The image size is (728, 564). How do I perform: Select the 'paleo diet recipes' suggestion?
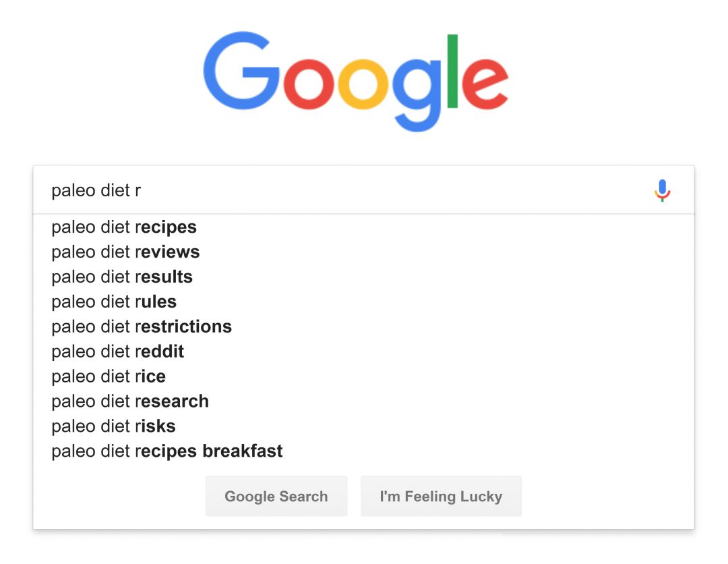tap(124, 227)
